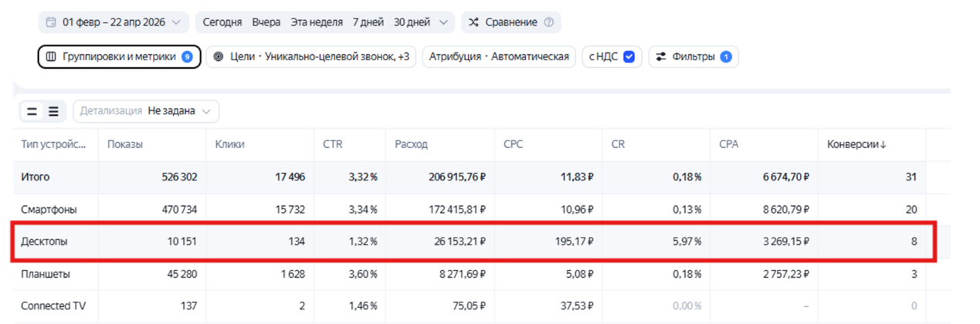Click the target icon beside Цели

click(x=219, y=56)
